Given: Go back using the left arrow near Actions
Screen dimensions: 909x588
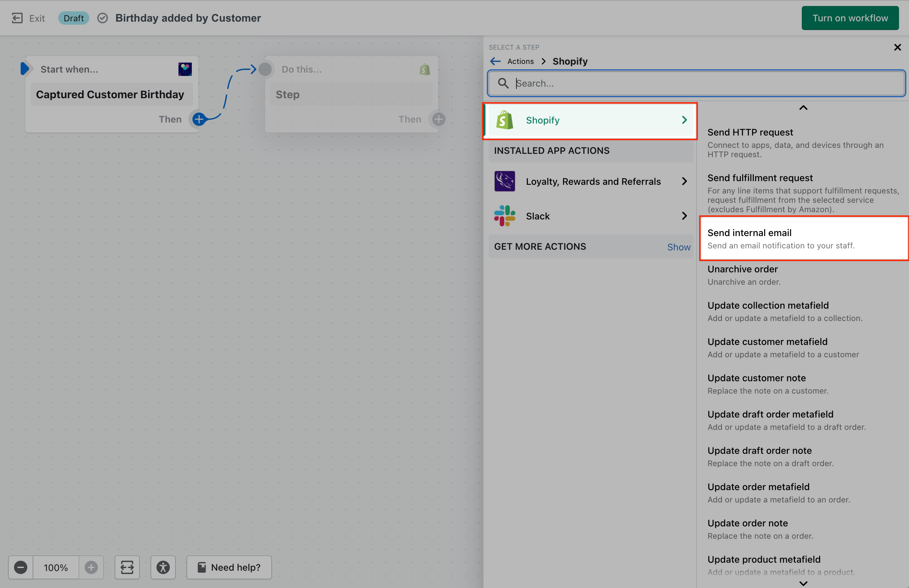Looking at the screenshot, I should 495,61.
